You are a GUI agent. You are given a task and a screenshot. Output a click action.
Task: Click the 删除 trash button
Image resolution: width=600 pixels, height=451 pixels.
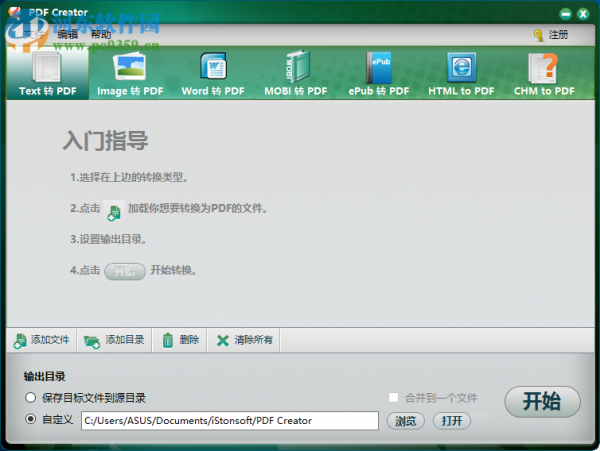[180, 340]
